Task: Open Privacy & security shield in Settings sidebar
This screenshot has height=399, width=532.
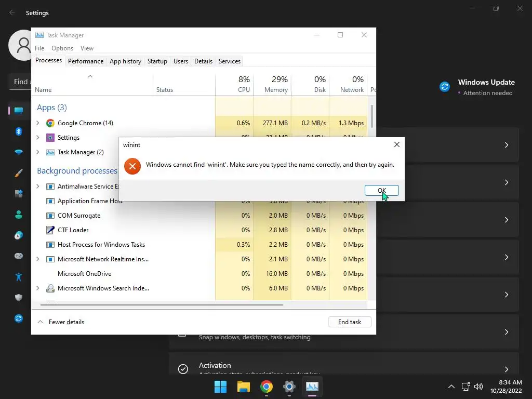Action: pos(19,298)
